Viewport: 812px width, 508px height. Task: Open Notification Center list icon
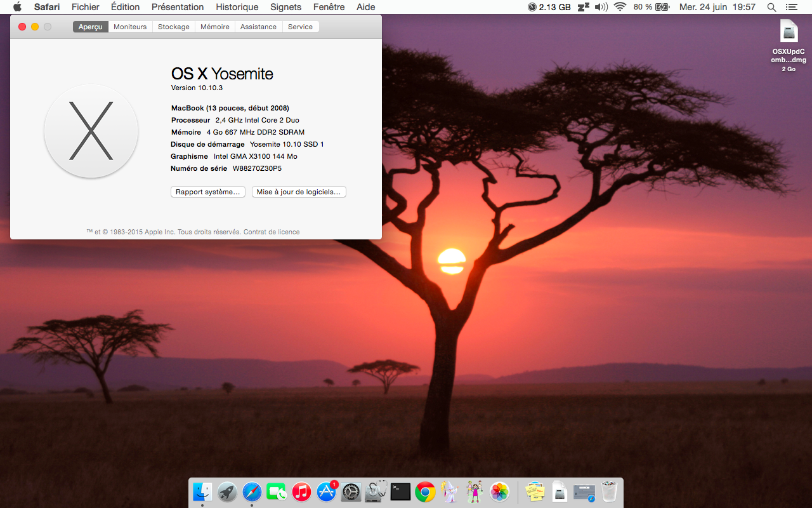(x=790, y=7)
